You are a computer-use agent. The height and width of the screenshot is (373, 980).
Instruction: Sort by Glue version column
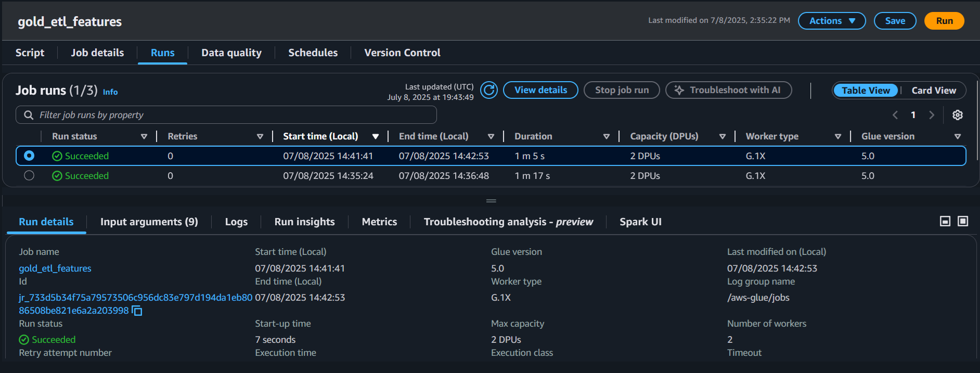[958, 136]
